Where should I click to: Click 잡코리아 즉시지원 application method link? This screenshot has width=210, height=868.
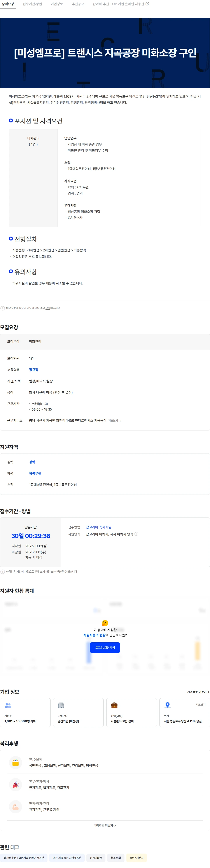click(98, 527)
